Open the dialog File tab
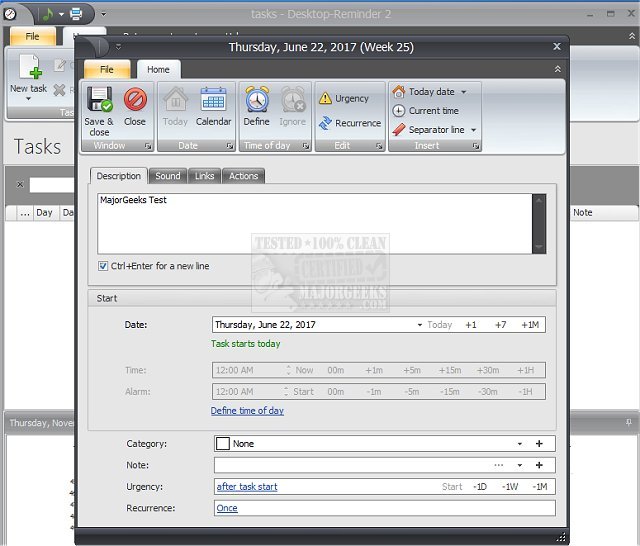This screenshot has width=640, height=546. coord(107,69)
